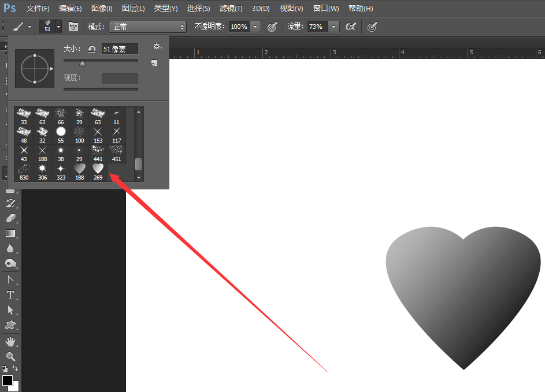
Task: Click brush list scroll-up arrow
Action: coord(139,112)
